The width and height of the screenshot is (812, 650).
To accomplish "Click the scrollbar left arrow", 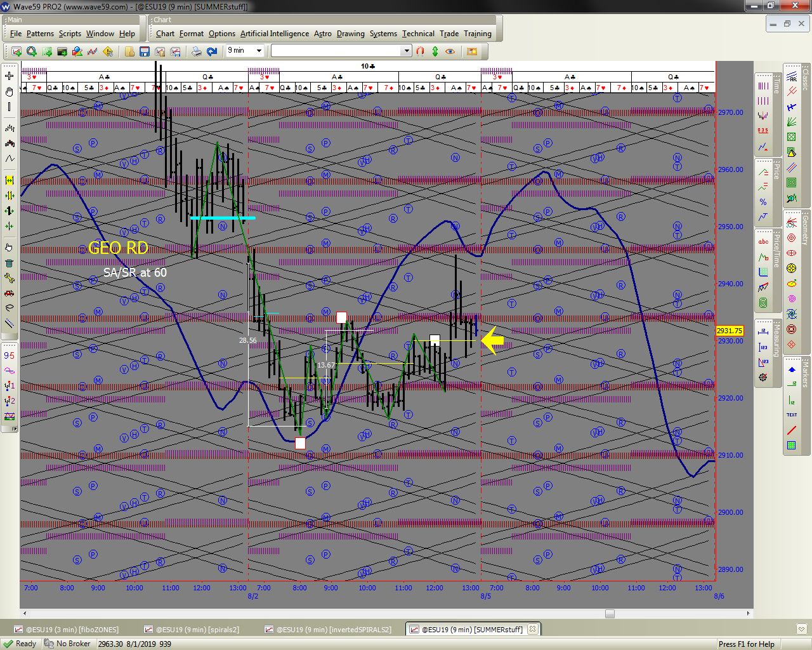I will (x=25, y=614).
